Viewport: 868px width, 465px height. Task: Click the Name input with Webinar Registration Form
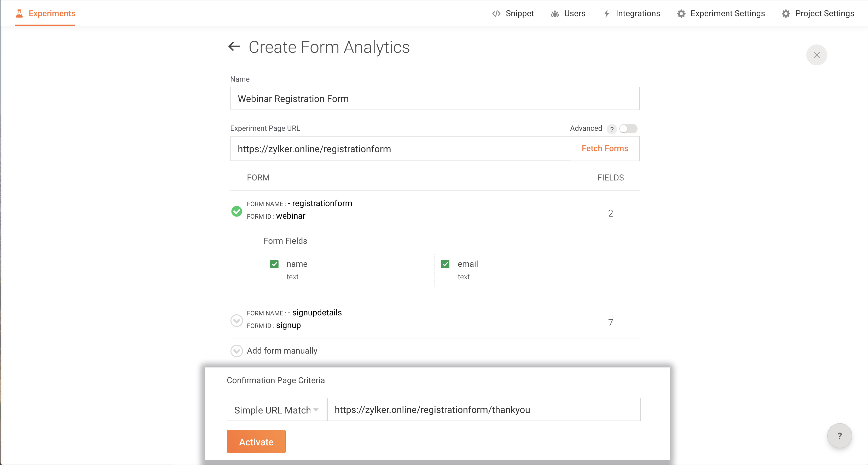click(435, 99)
